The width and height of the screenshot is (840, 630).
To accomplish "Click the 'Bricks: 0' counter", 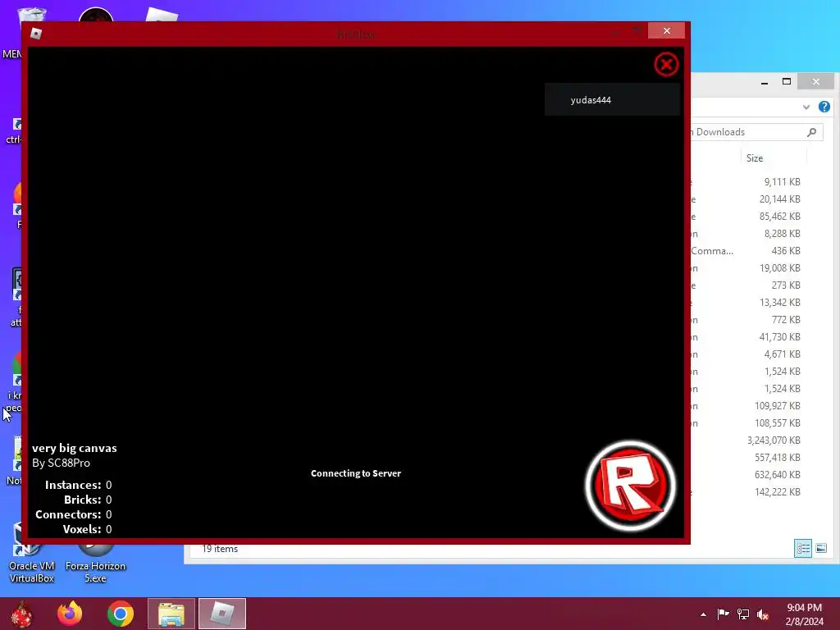I will point(88,500).
